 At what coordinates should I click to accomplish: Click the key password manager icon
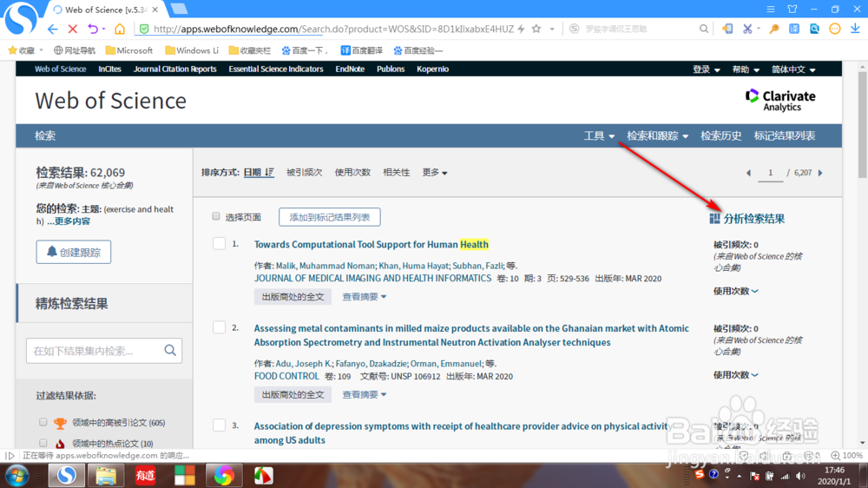[x=774, y=29]
